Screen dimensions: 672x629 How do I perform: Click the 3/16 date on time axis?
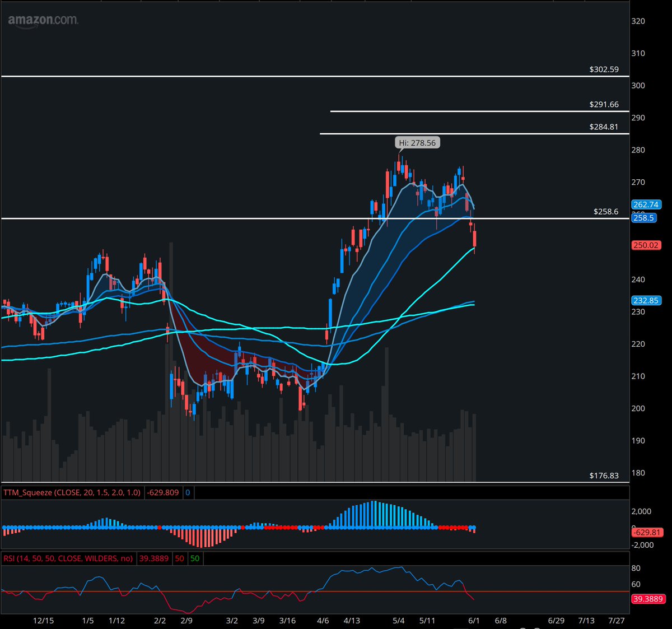point(287,621)
